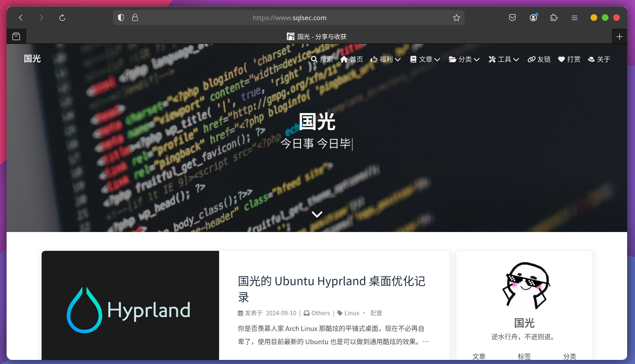Open the 友链 friends link menu item
The width and height of the screenshot is (635, 364).
pos(539,59)
